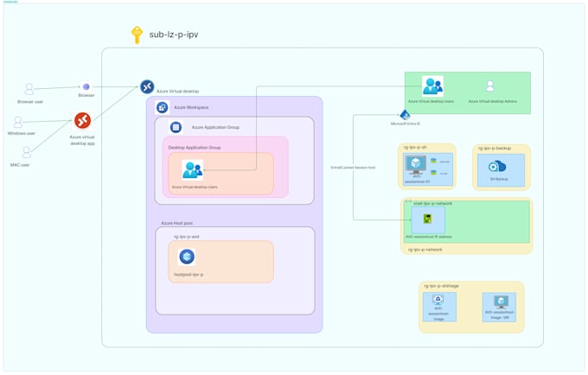Select the 'rg-ipv-p-shimage' label
588x375 pixels.
(x=441, y=286)
